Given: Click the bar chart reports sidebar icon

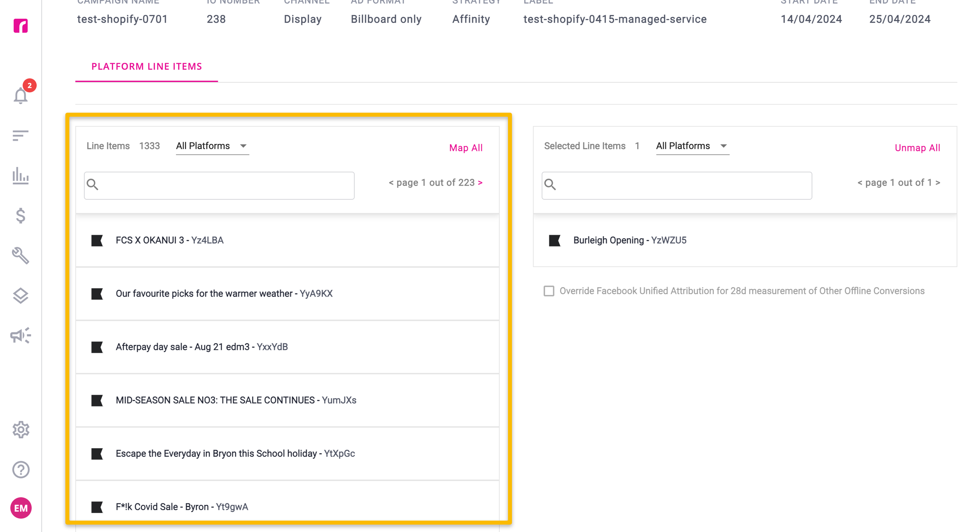Looking at the screenshot, I should coord(21,176).
